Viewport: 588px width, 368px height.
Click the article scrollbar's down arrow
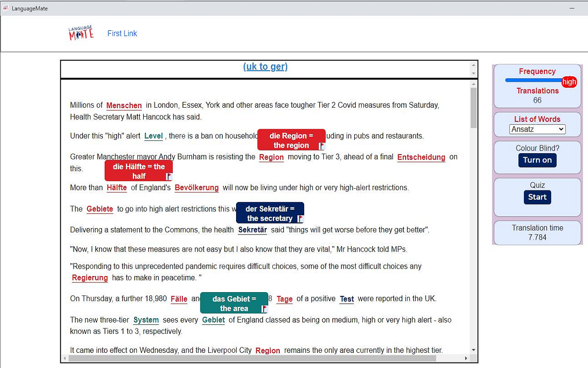tap(474, 351)
